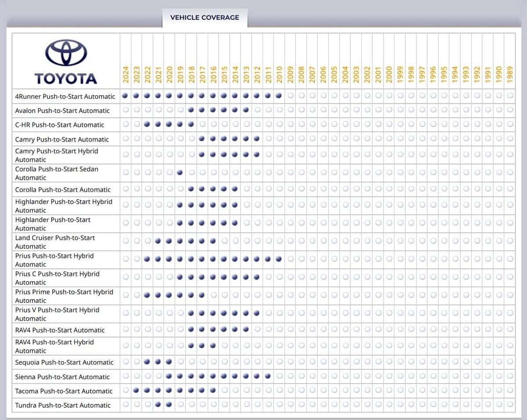Viewport: 527px width, 420px height.
Task: Click the filled 2018 dot for Avalon
Action: [191, 110]
